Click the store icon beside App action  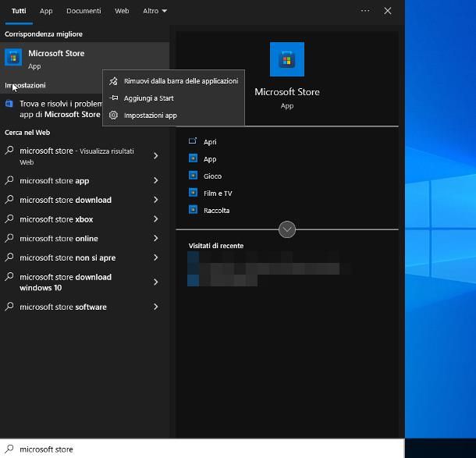pos(193,158)
